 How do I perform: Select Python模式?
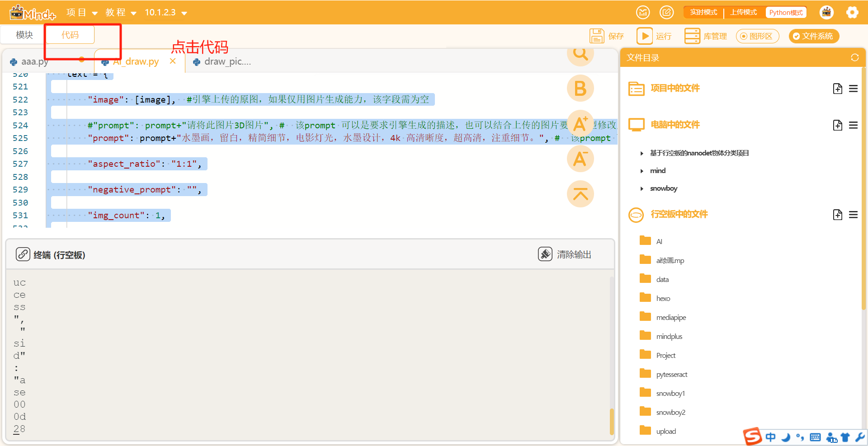point(786,13)
